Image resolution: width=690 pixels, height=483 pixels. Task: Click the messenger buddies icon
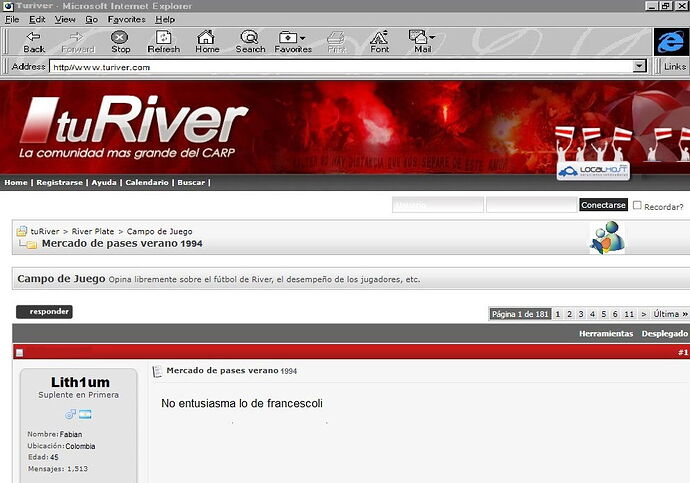click(x=607, y=238)
